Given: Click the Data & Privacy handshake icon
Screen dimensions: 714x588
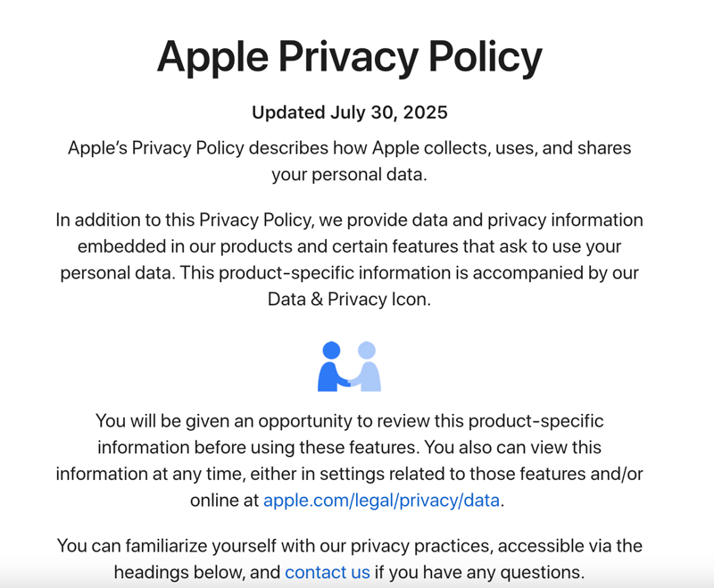Looking at the screenshot, I should pyautogui.click(x=349, y=366).
